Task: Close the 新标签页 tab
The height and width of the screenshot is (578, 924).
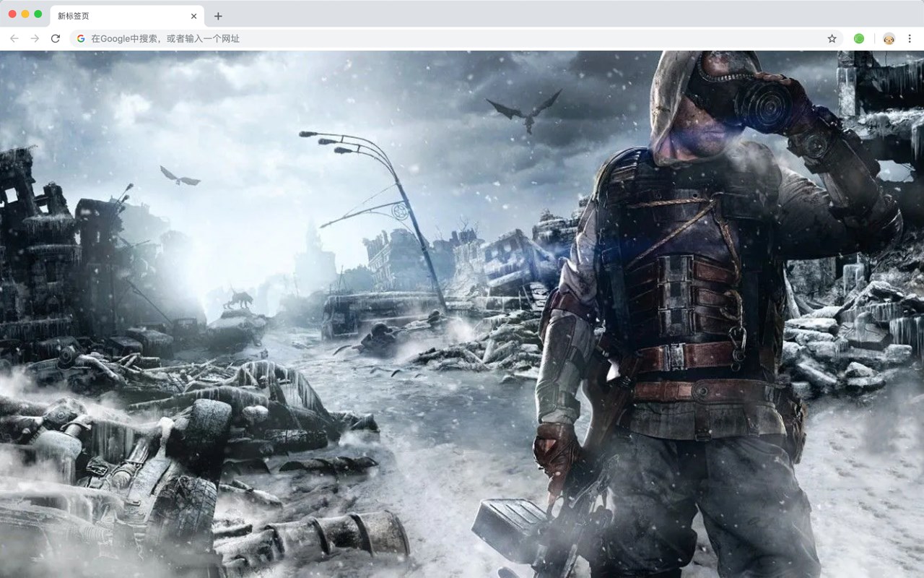Action: [193, 16]
